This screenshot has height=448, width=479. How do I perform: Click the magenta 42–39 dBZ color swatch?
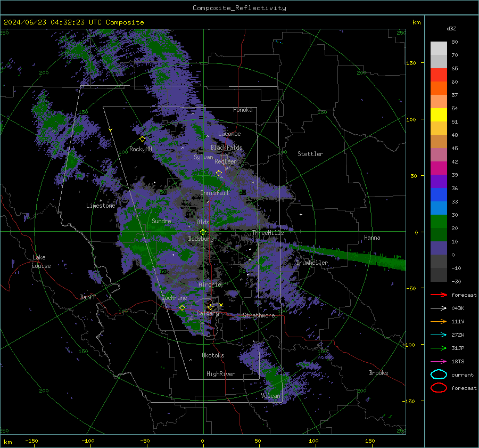point(439,168)
